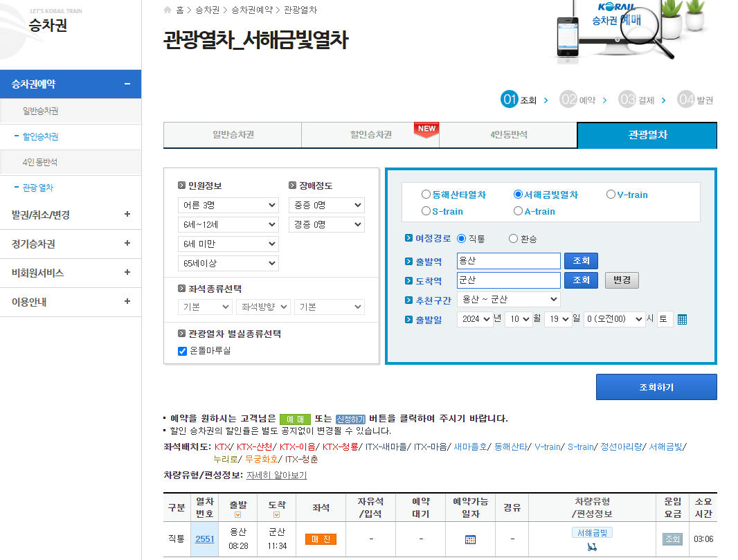Open the 추천구간 recommended route dropdown
Screen dimensions: 738x560
(509, 299)
